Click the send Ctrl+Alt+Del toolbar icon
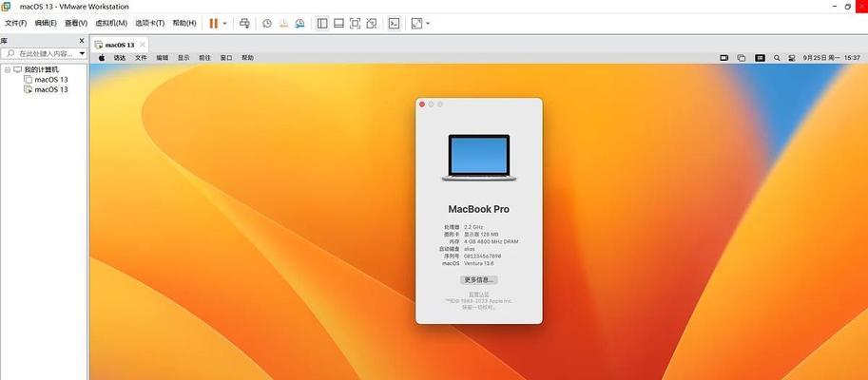The height and width of the screenshot is (380, 868). point(244,23)
